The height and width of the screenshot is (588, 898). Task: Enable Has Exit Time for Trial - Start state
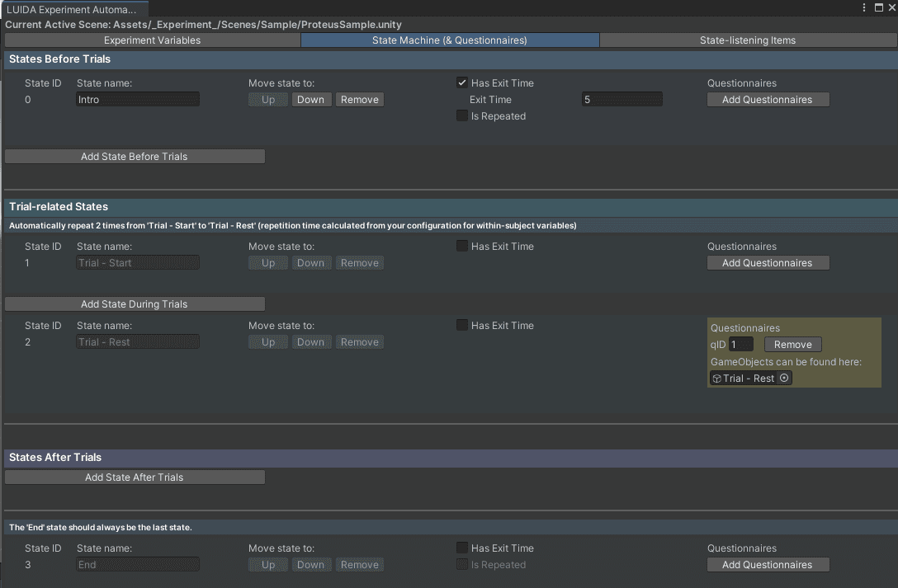pos(461,246)
